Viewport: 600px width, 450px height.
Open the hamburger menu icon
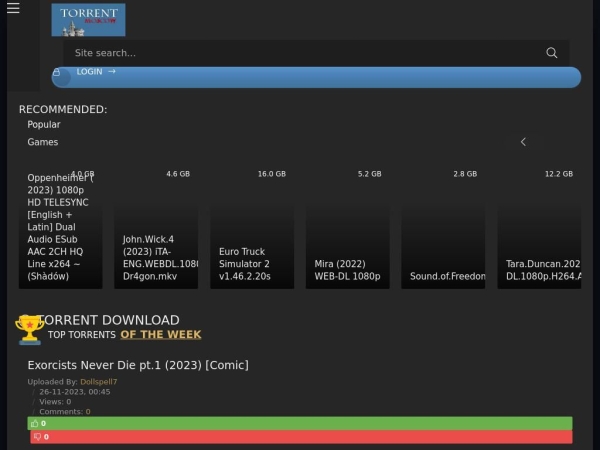(x=12, y=8)
